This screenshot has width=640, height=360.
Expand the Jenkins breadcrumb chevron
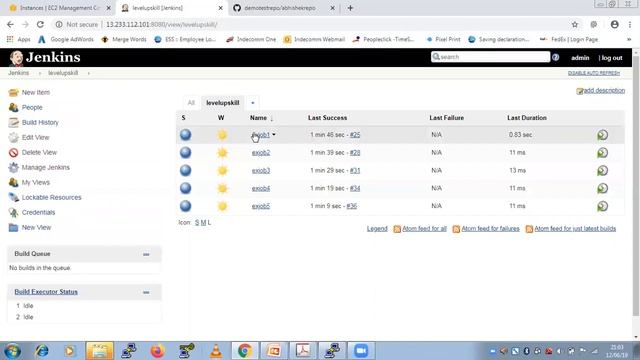(x=40, y=73)
